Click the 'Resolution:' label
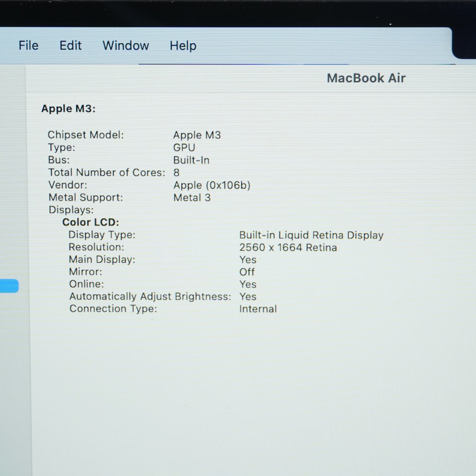 coord(96,247)
